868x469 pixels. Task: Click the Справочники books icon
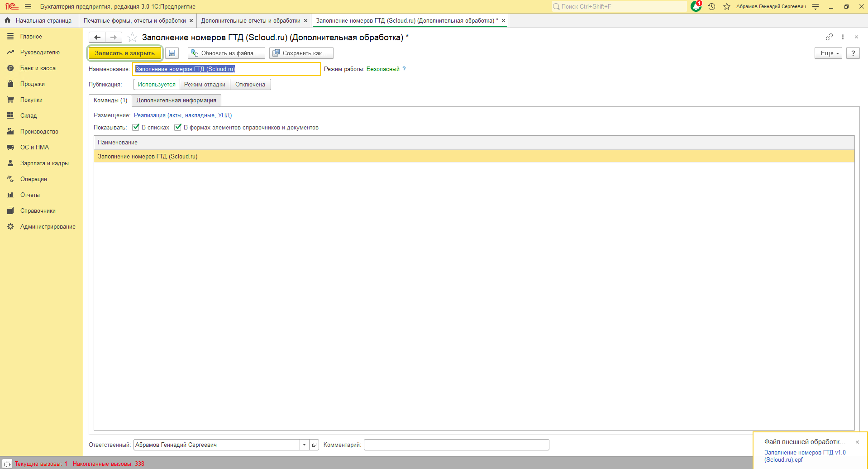click(10, 211)
